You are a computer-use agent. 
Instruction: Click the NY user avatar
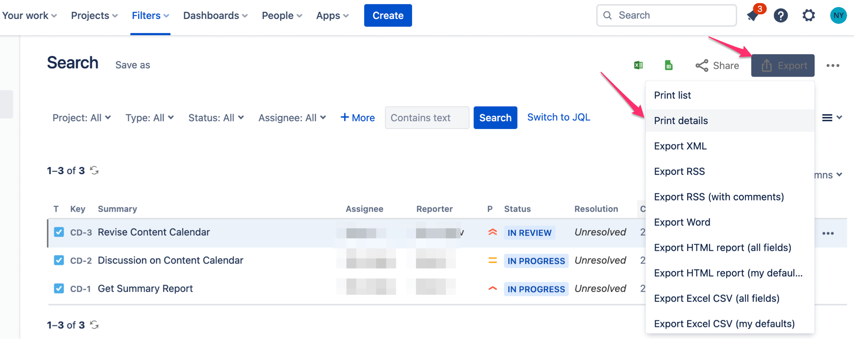[x=838, y=15]
